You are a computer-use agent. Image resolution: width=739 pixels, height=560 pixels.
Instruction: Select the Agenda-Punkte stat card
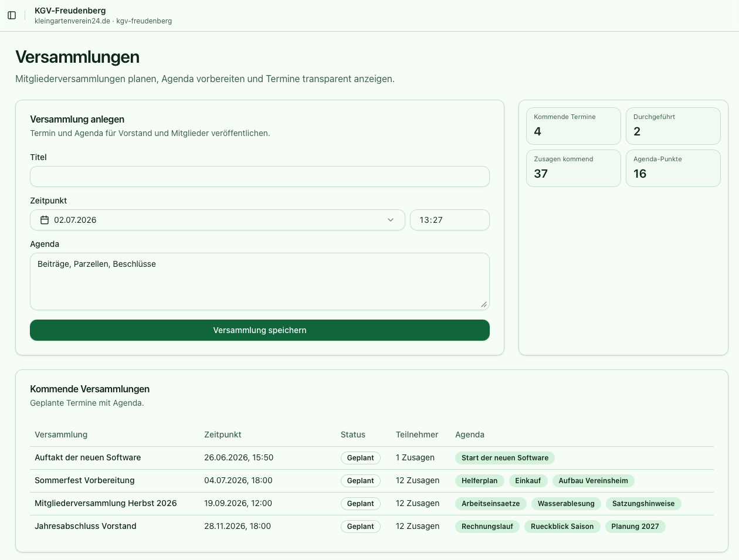tap(673, 168)
